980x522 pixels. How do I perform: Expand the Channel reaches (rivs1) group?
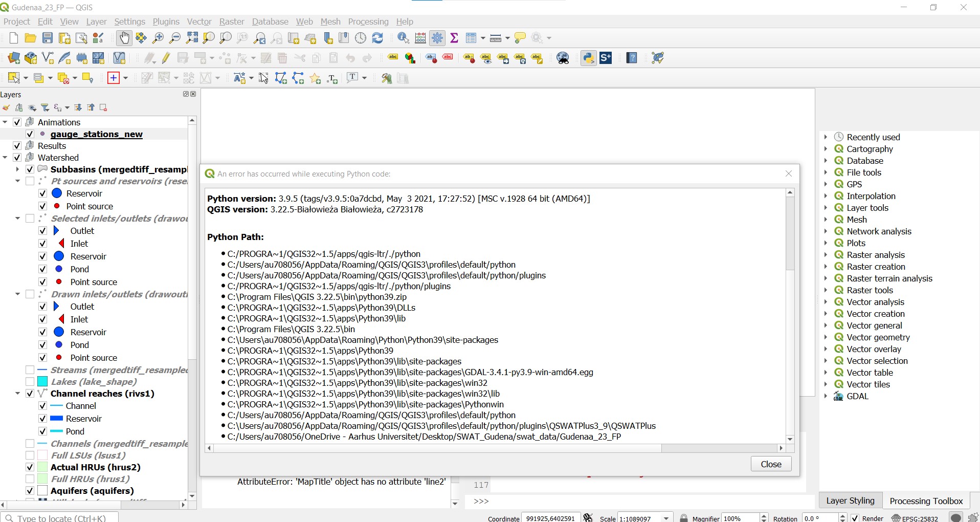pos(17,394)
